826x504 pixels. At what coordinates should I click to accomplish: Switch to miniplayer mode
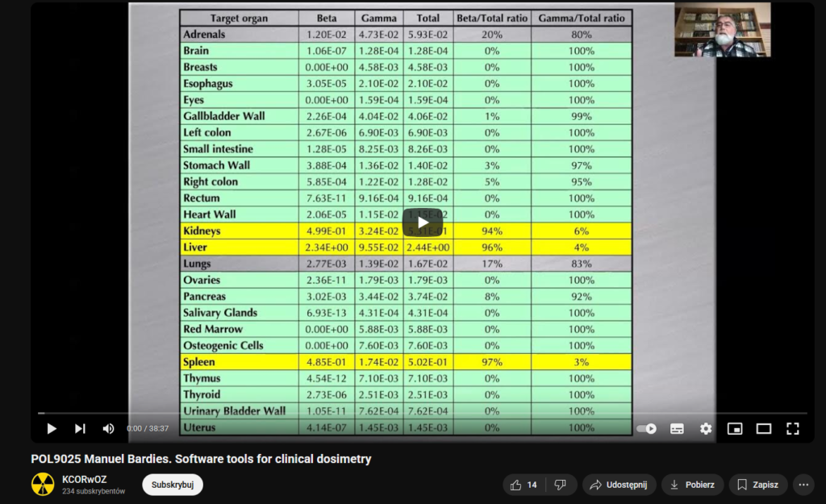click(734, 429)
